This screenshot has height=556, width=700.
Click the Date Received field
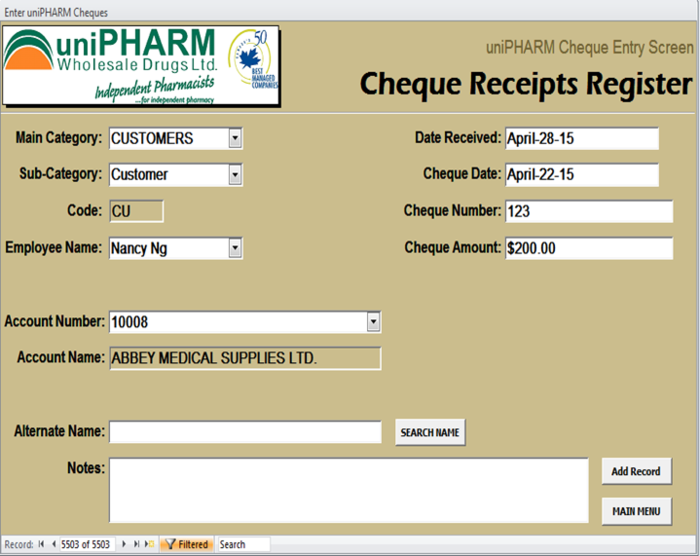coord(582,138)
